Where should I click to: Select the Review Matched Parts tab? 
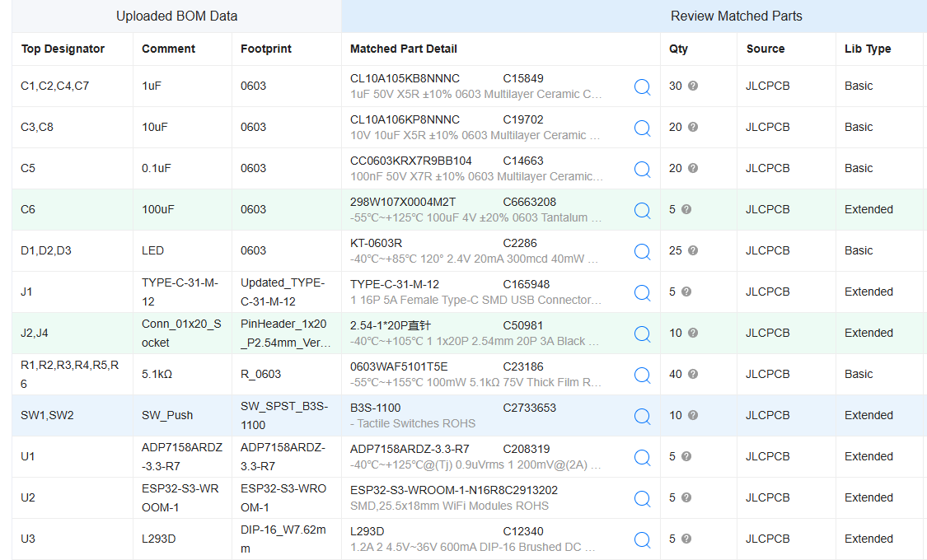click(x=736, y=16)
